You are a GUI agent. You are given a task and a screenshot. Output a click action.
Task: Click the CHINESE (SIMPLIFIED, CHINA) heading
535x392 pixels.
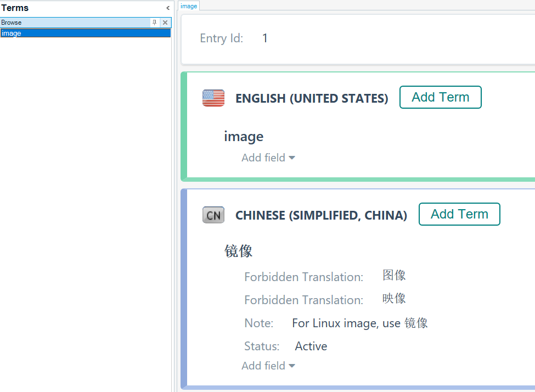click(321, 215)
